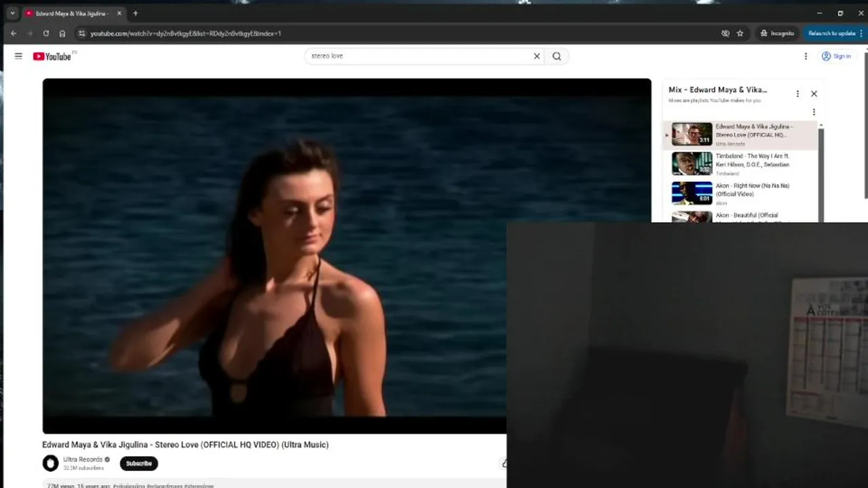Viewport: 868px width, 488px height.
Task: Reload the page with refresh icon
Action: (46, 33)
